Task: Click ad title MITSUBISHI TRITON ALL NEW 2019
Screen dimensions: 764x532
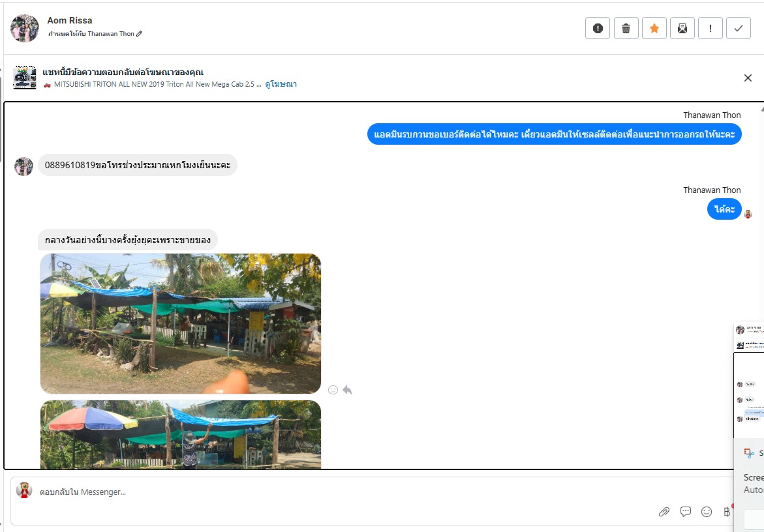Action: 158,84
